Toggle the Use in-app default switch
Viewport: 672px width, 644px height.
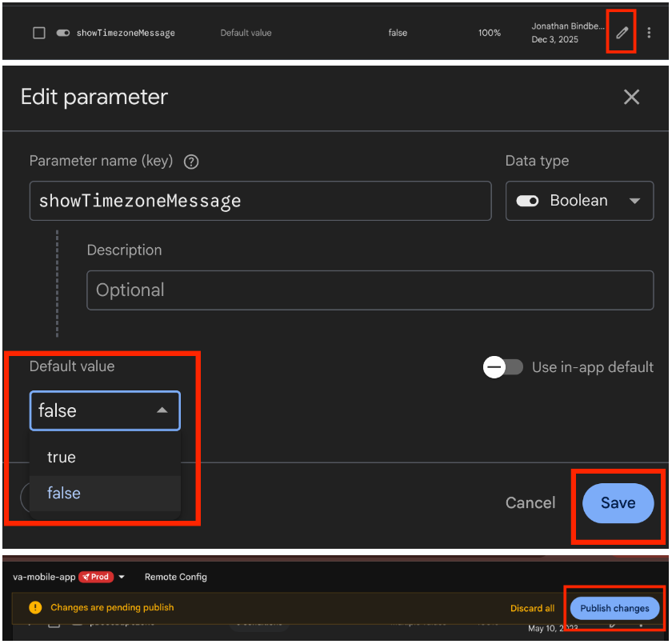tap(502, 367)
